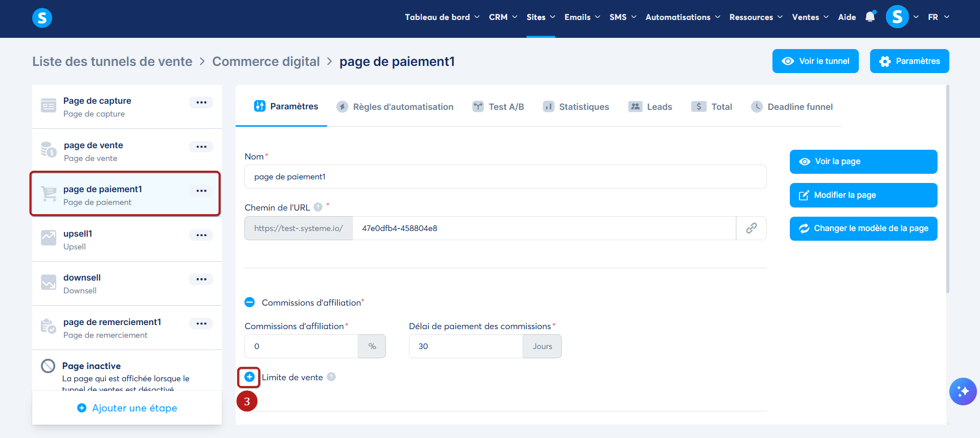Screen dimensions: 980x438
Task: Click the Page de capture step icon
Action: pyautogui.click(x=49, y=106)
